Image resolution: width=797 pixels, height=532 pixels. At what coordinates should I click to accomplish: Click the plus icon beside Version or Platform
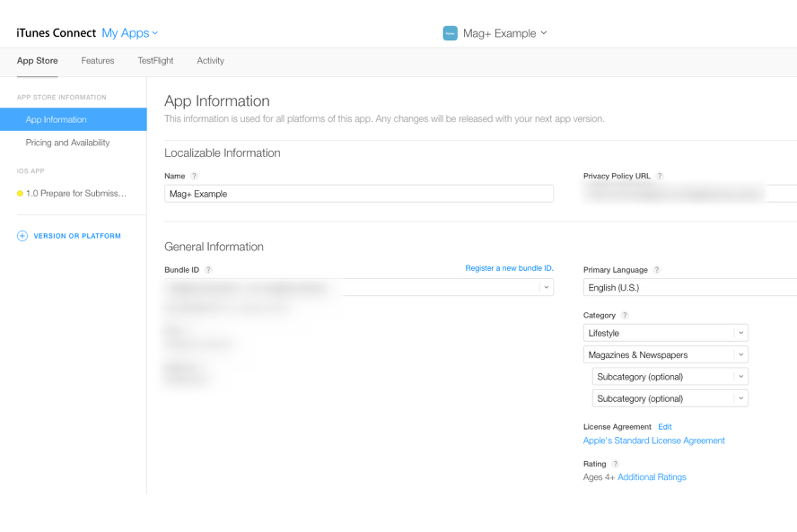click(x=22, y=236)
